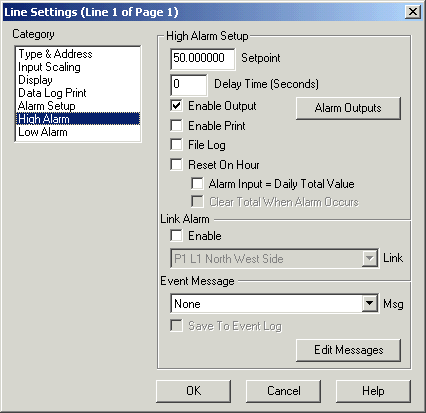Check the Reset On Hour option
This screenshot has height=413, width=426.
tap(176, 165)
